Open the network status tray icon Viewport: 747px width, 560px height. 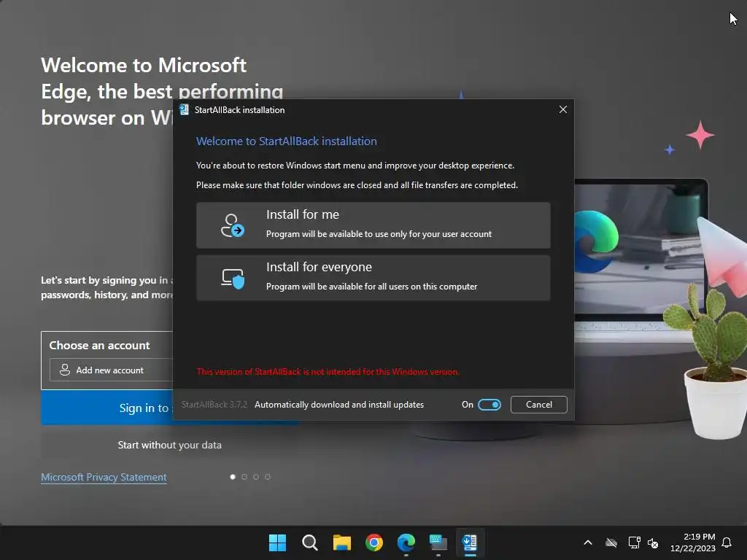(x=634, y=542)
